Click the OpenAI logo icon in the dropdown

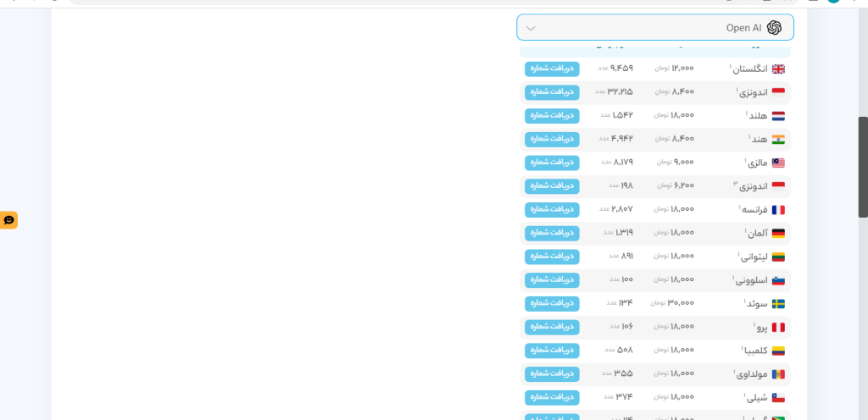click(774, 28)
